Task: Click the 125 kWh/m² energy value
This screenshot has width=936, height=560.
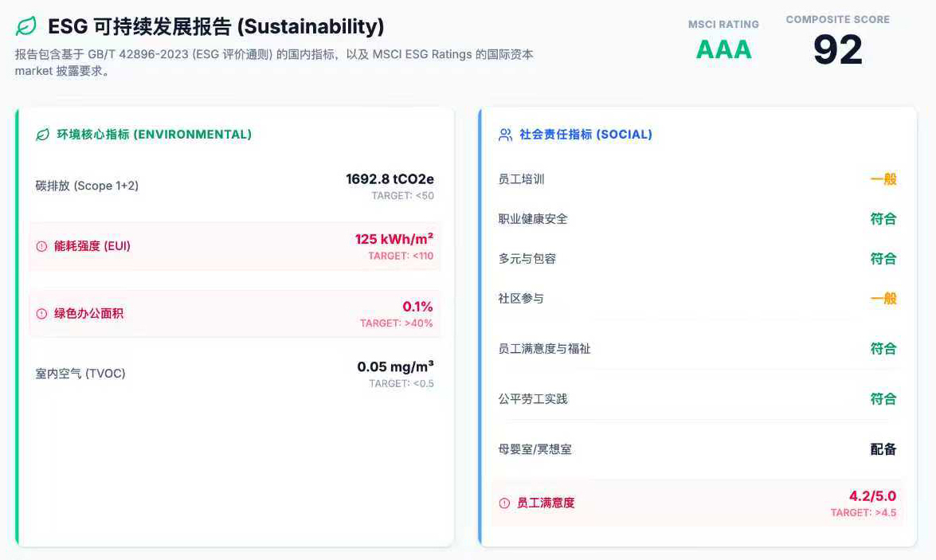Action: 394,239
